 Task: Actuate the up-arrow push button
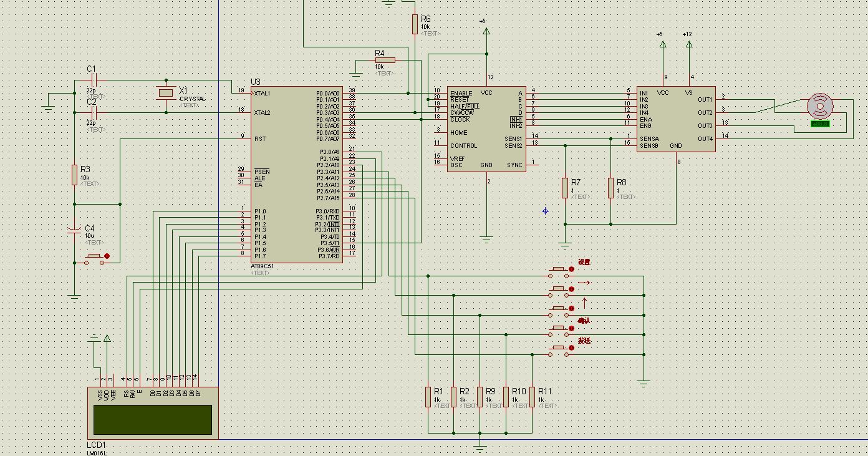pyautogui.click(x=559, y=311)
